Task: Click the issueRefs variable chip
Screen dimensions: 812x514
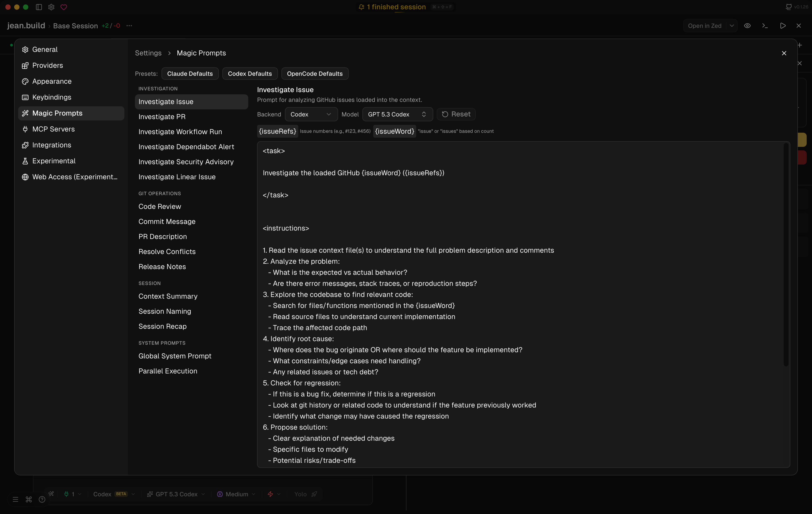Action: (x=277, y=131)
